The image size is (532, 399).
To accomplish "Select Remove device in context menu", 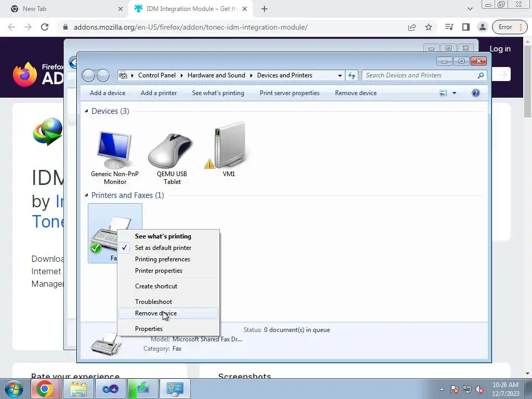I will point(168,313).
